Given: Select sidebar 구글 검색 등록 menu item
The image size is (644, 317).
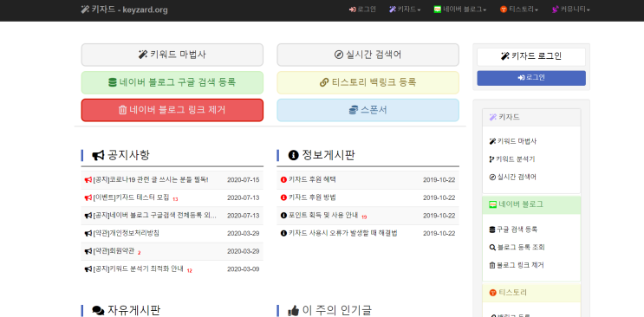Looking at the screenshot, I should coord(513,230).
